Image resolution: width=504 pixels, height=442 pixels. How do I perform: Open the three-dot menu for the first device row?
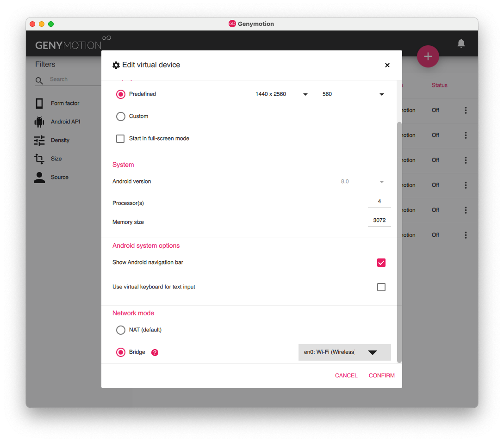pos(466,110)
